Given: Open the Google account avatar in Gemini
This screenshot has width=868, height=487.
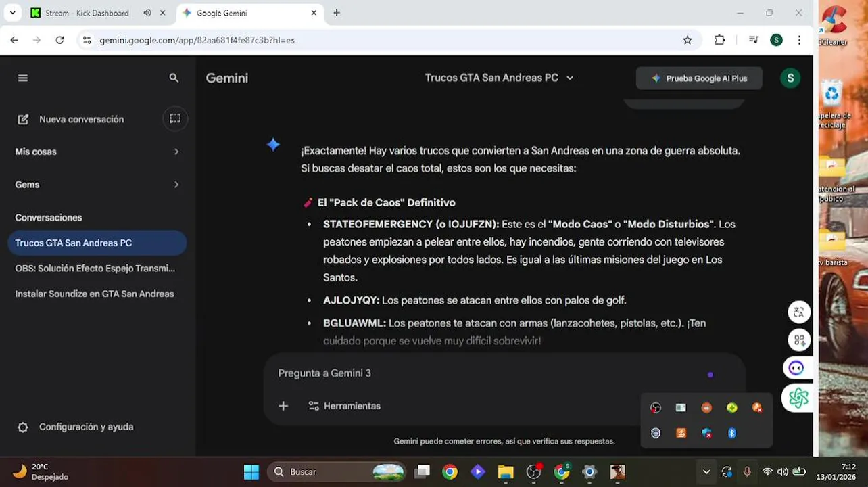Looking at the screenshot, I should pyautogui.click(x=790, y=78).
